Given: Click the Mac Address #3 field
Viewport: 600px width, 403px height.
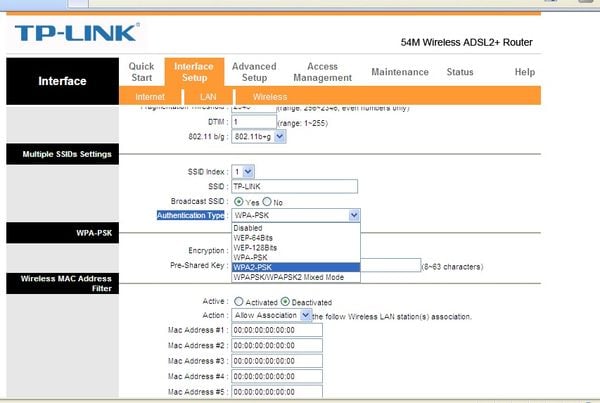Looking at the screenshot, I should pos(277,361).
